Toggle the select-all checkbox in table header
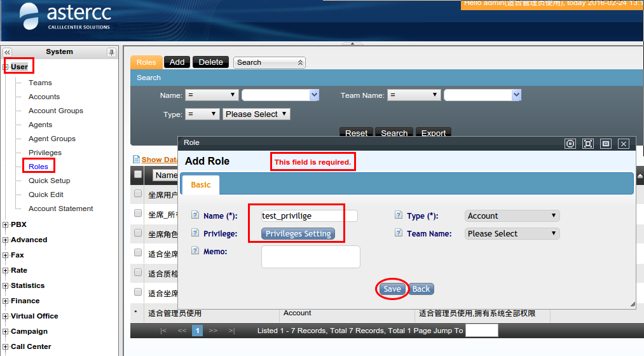644x356 pixels. coord(138,174)
